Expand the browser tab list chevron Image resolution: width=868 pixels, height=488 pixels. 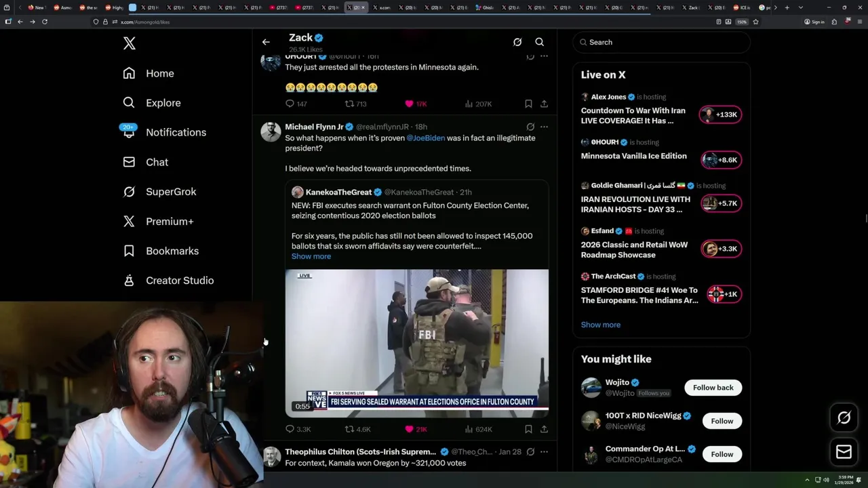(x=801, y=7)
